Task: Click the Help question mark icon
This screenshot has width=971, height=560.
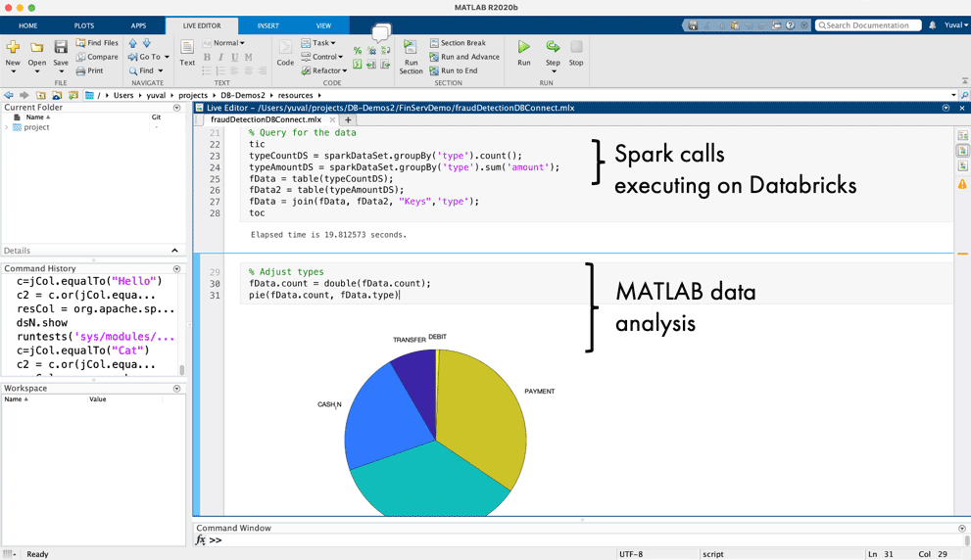Action: pyautogui.click(x=791, y=25)
